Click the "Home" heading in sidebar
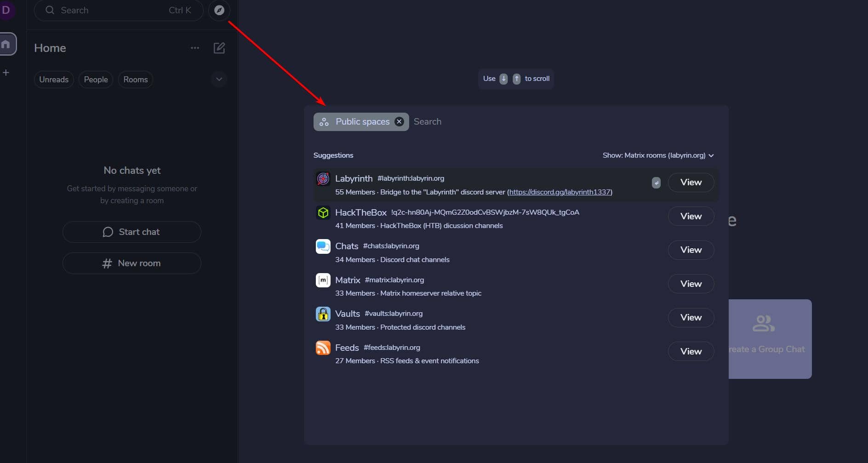868x463 pixels. pos(50,48)
